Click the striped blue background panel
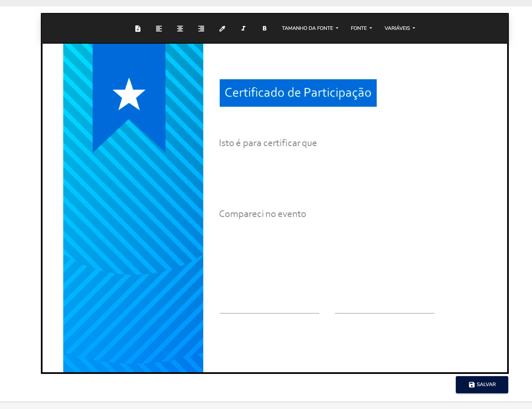The image size is (532, 409). (133, 235)
